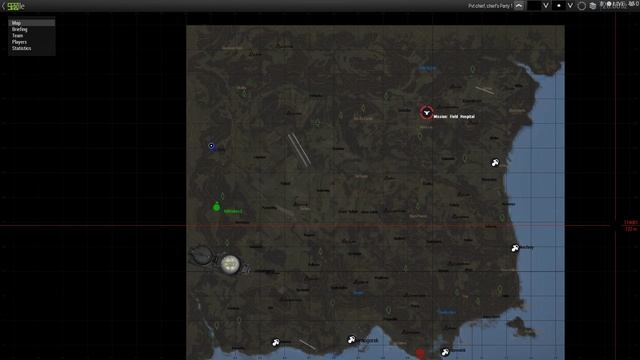640x360 pixels.
Task: Click the blue player position marker
Action: tap(211, 146)
